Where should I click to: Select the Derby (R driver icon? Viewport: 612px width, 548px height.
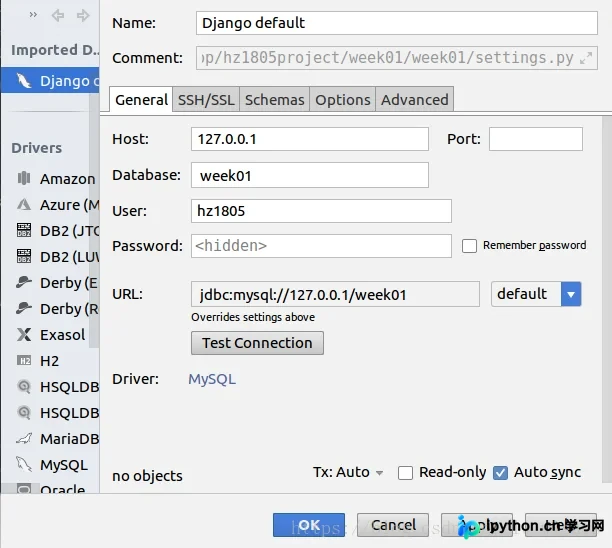pyautogui.click(x=24, y=308)
